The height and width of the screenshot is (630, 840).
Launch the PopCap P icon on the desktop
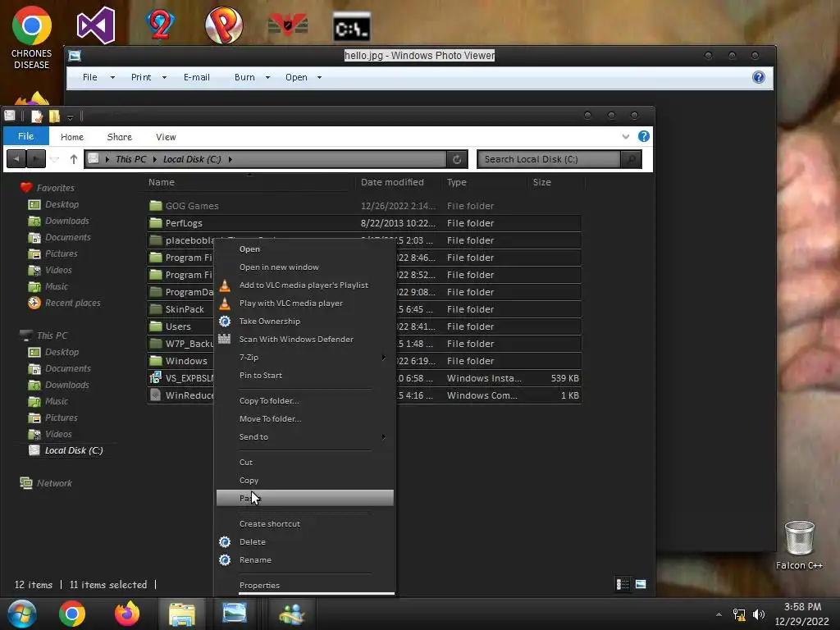click(223, 25)
